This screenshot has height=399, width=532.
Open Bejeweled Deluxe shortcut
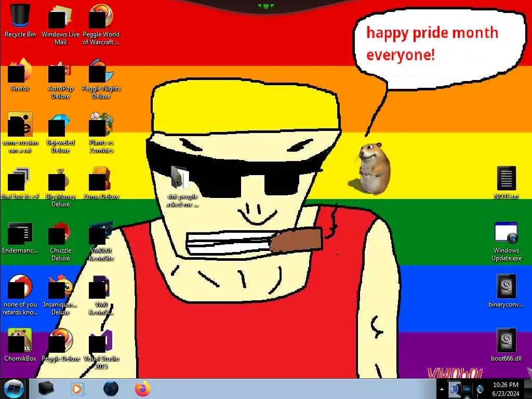pos(60,133)
